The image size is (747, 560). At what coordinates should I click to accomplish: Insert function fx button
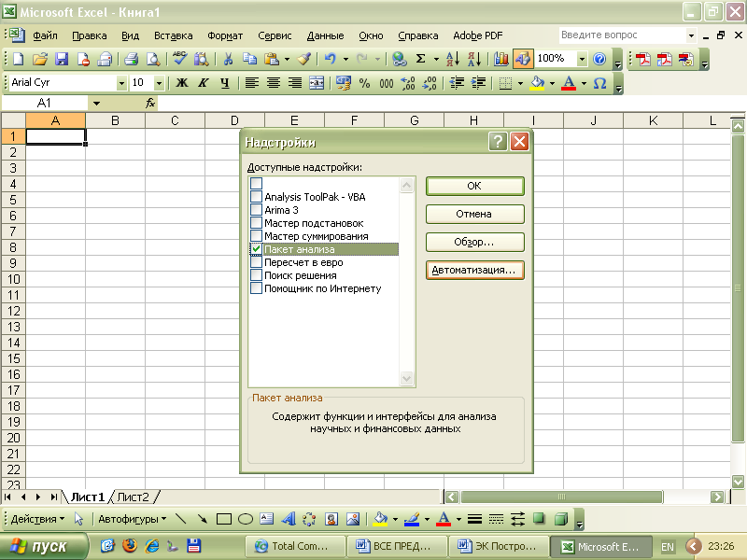coord(150,103)
